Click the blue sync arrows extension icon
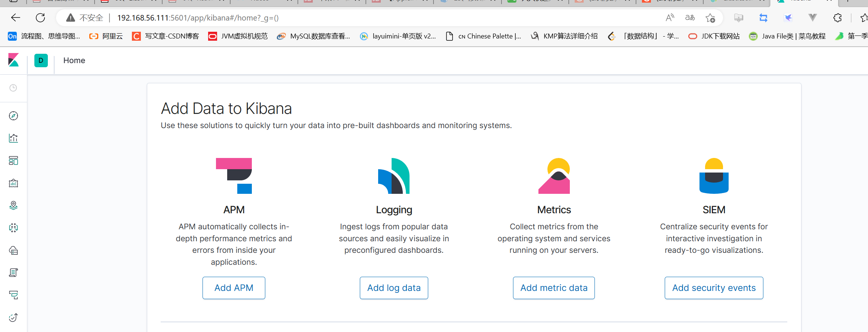The width and height of the screenshot is (868, 332). (763, 18)
